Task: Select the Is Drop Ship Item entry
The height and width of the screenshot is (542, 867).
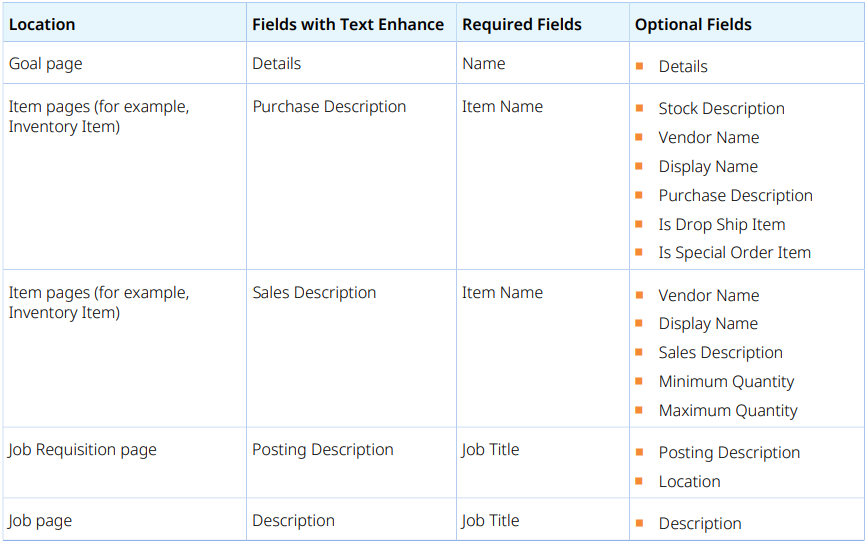Action: coord(721,225)
